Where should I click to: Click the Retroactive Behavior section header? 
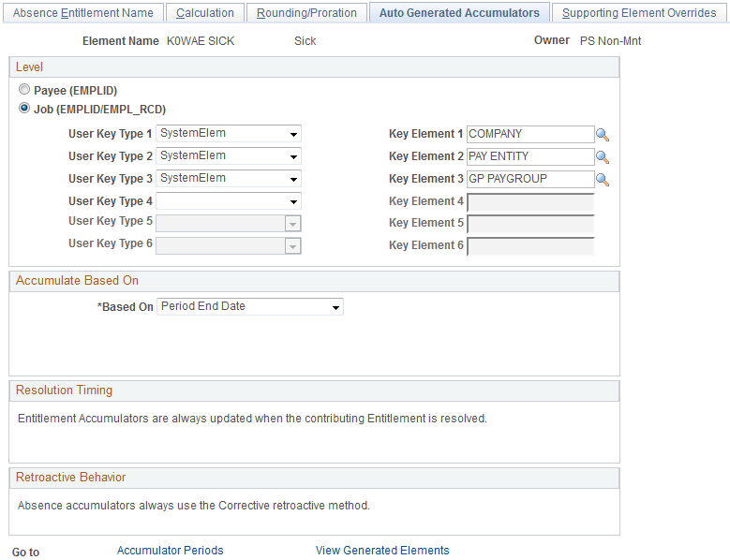pos(314,478)
